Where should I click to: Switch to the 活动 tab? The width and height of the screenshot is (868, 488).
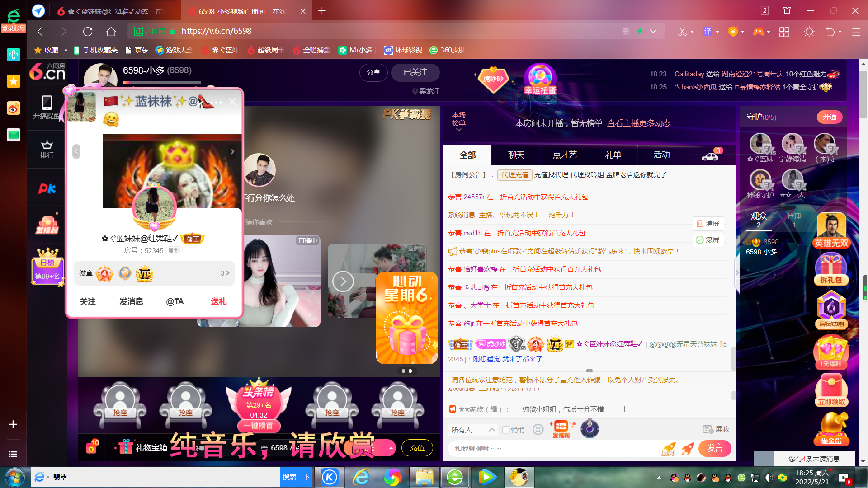pyautogui.click(x=661, y=155)
